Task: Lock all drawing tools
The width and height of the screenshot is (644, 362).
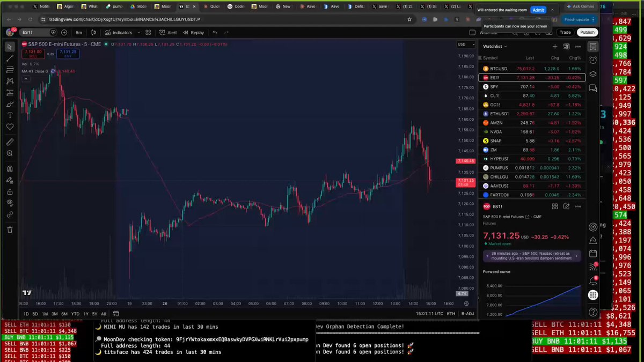Action: 10,191
